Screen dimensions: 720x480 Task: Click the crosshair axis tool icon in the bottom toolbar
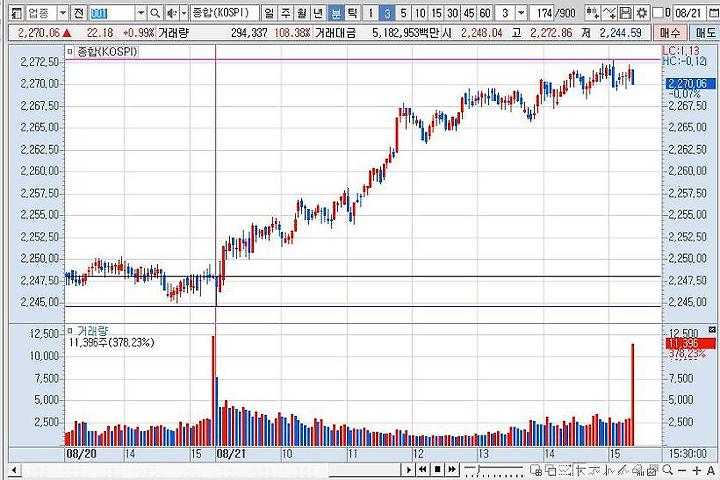[580, 470]
